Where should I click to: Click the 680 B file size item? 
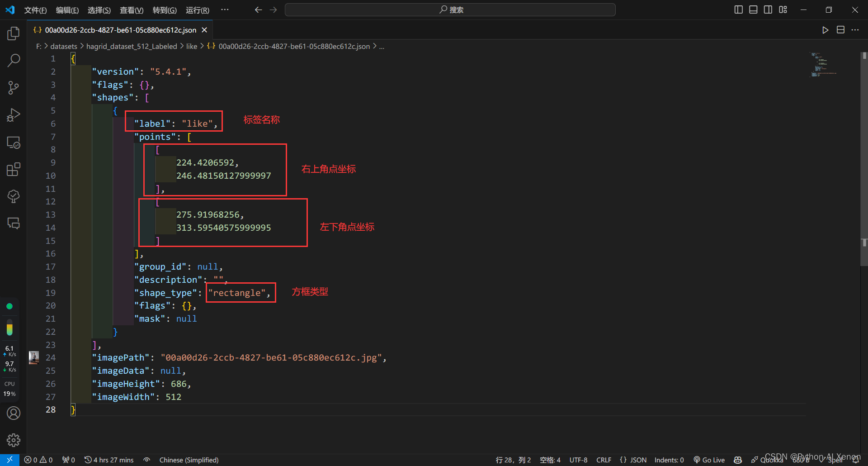[x=801, y=460]
